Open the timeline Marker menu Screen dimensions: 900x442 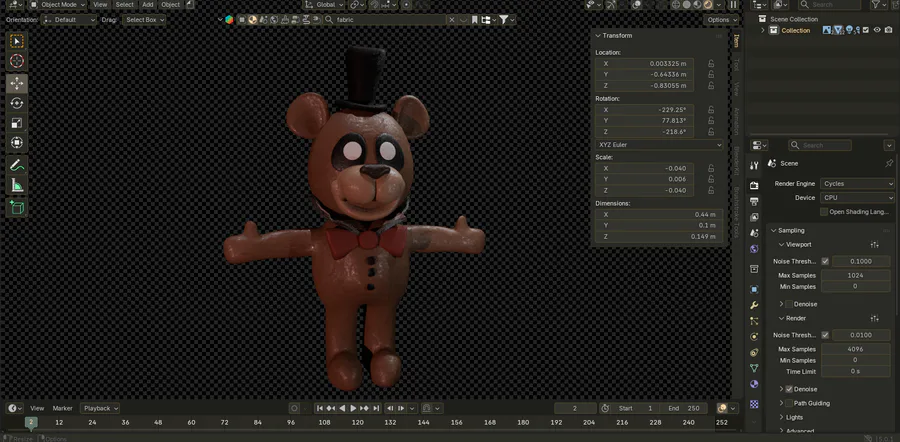click(x=63, y=408)
